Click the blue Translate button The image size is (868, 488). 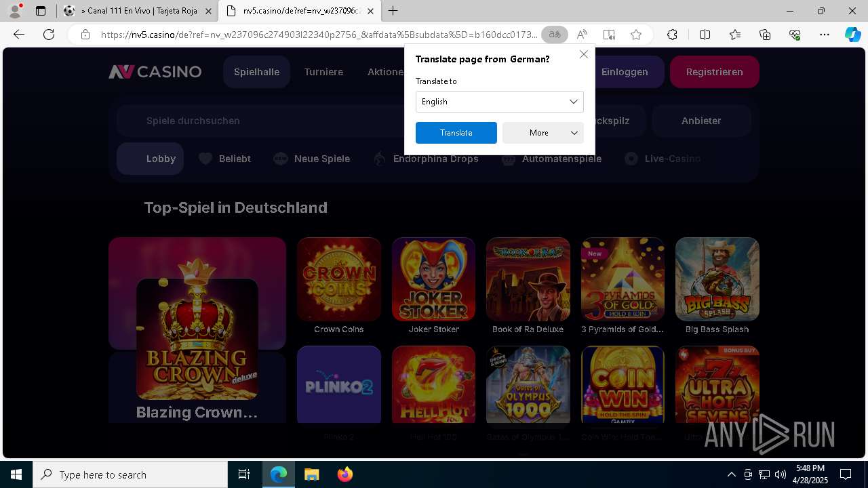click(456, 133)
